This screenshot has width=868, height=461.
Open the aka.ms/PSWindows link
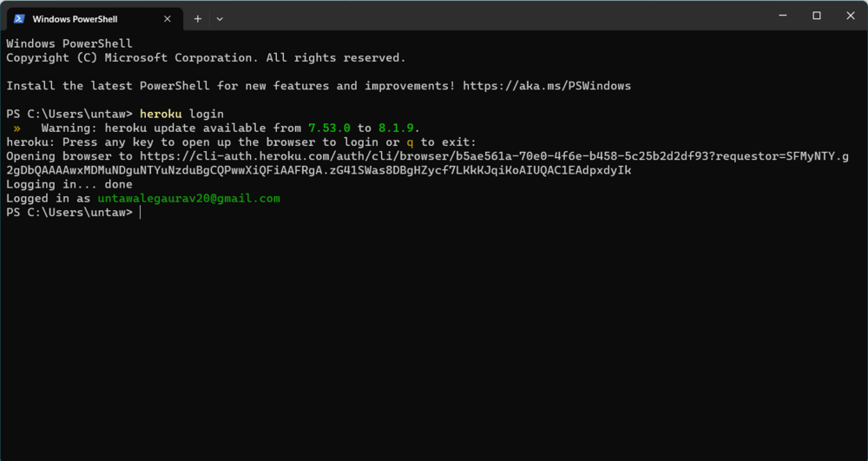pos(547,86)
